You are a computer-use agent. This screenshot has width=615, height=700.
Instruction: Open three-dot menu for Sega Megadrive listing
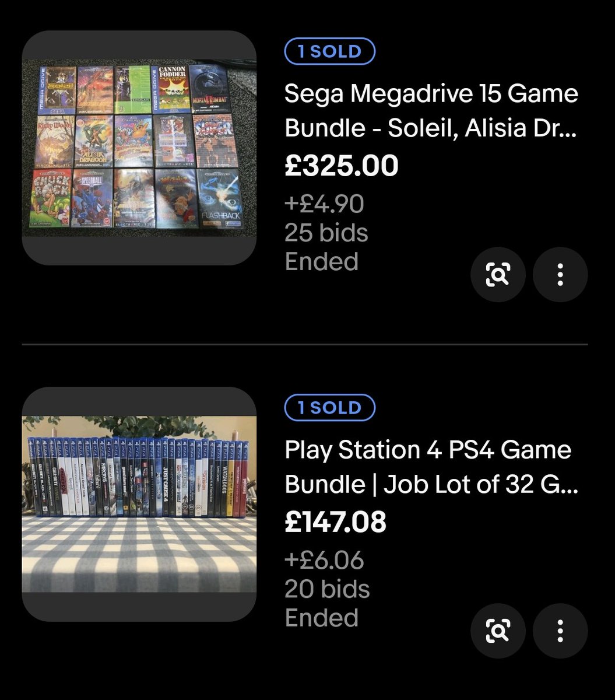(560, 274)
